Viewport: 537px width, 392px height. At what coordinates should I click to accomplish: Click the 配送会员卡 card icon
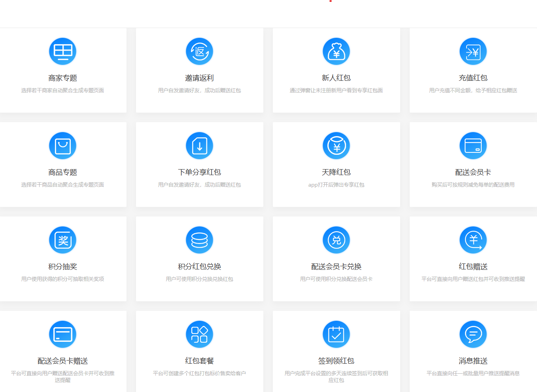point(473,146)
